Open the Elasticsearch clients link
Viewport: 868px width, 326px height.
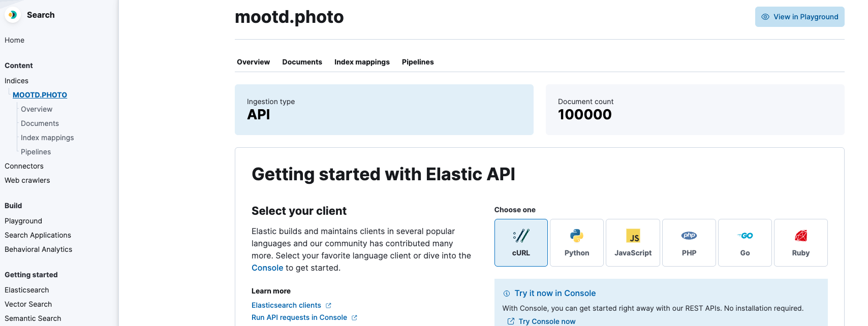[286, 305]
